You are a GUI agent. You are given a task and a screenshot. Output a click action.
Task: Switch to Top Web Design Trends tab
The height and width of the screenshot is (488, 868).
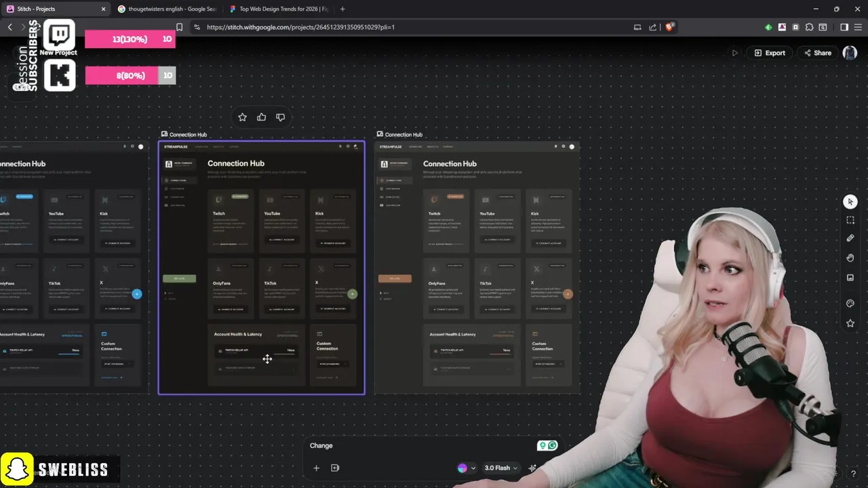coord(278,9)
